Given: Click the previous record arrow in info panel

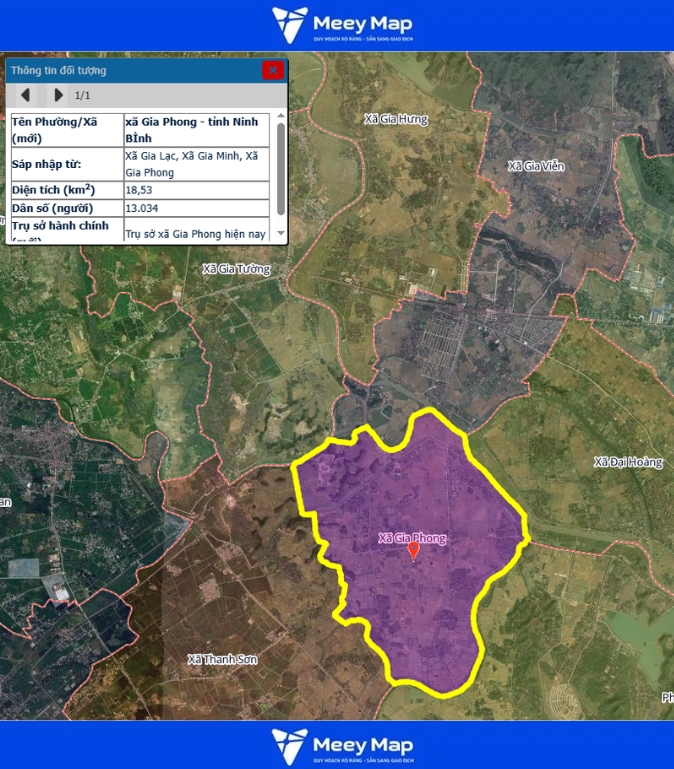Looking at the screenshot, I should coord(26,95).
